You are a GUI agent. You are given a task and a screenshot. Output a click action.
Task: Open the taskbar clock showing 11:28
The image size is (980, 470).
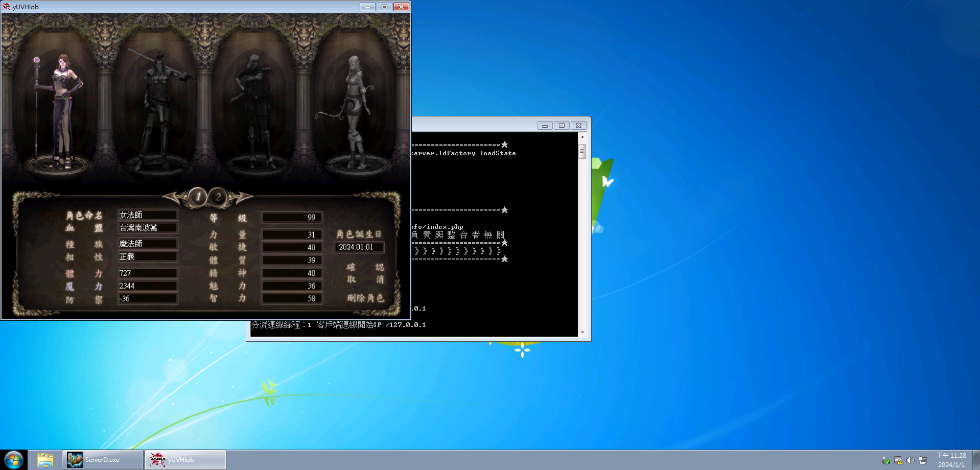click(x=951, y=460)
